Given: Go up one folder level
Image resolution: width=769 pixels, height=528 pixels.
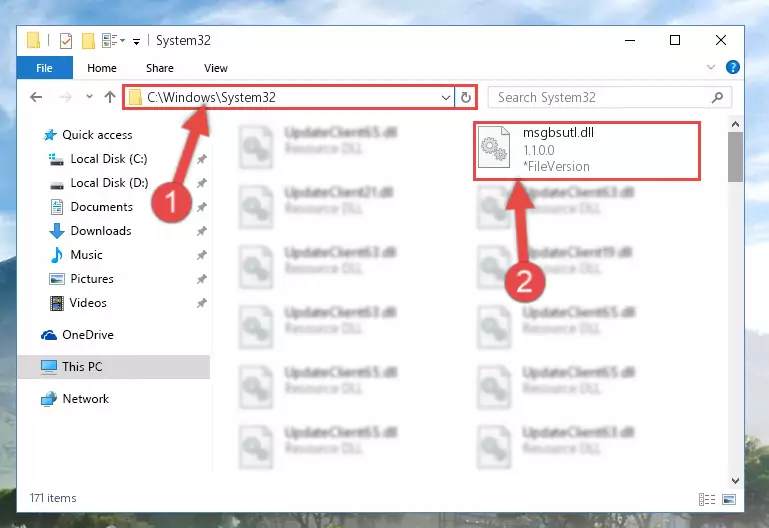Looking at the screenshot, I should point(110,97).
